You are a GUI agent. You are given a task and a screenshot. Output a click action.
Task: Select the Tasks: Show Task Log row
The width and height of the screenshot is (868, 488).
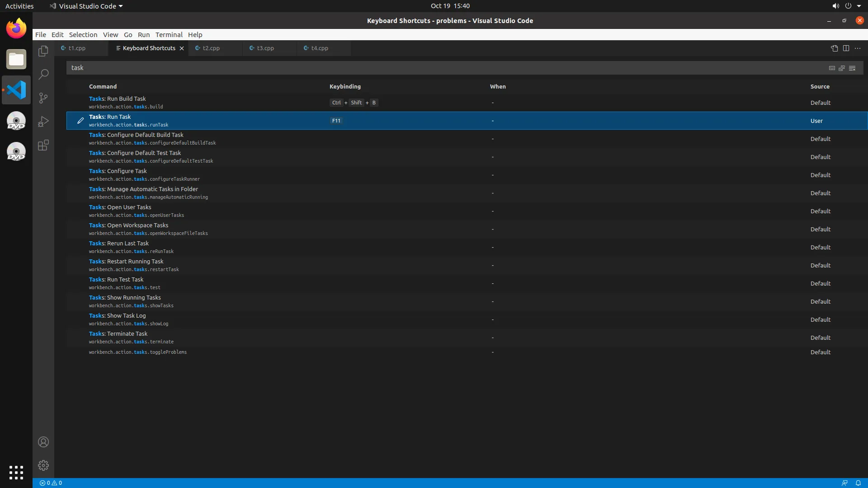point(467,319)
